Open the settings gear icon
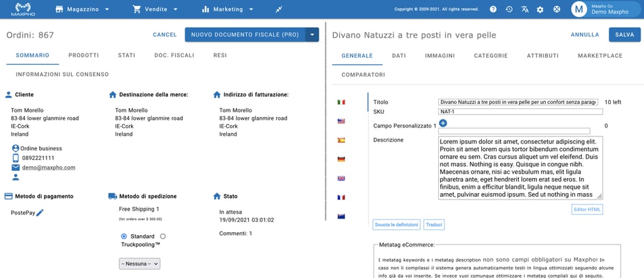The width and height of the screenshot is (644, 278). tap(540, 9)
